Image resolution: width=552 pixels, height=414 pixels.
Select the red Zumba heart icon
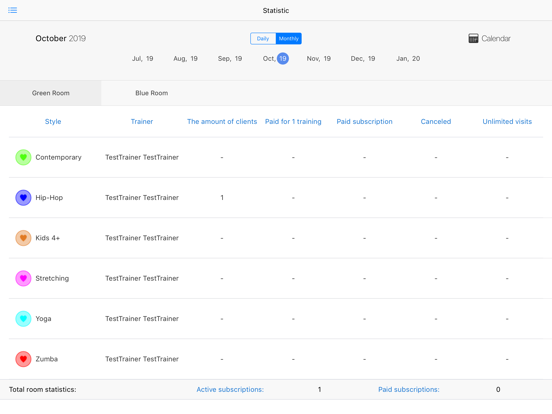point(23,359)
